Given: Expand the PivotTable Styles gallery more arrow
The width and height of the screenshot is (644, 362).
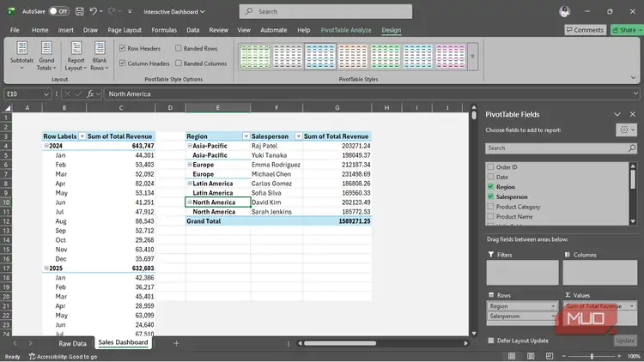Looking at the screenshot, I should pyautogui.click(x=472, y=57).
